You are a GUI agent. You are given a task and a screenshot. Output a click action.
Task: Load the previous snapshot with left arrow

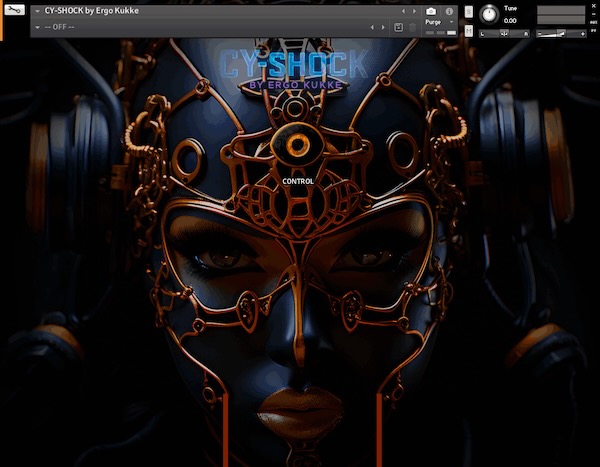coord(373,27)
